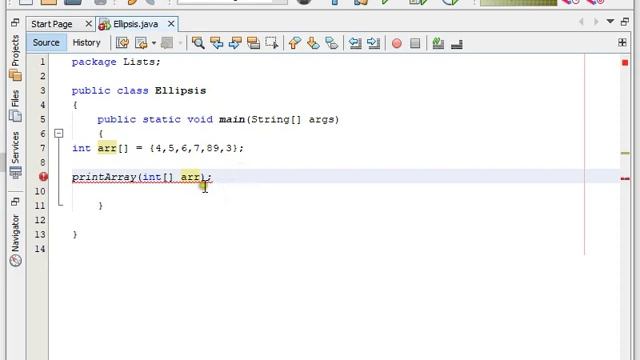Click the Services panel icon

point(16,173)
